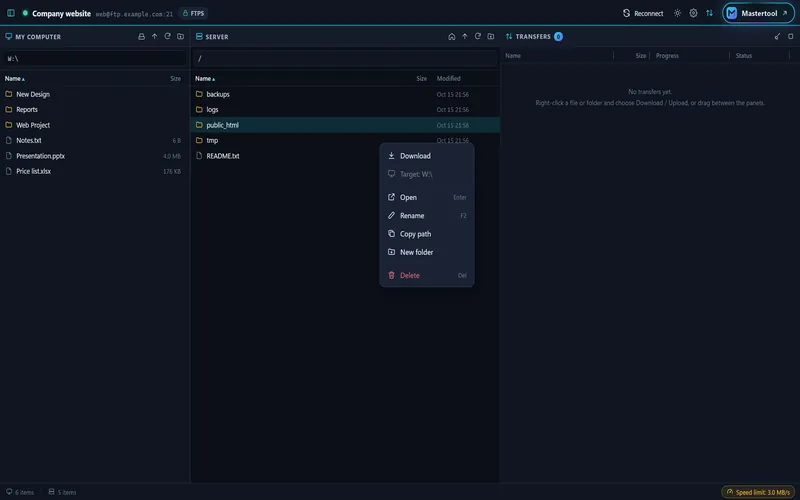800x500 pixels.
Task: Clear finished transfers with broom icon
Action: 777,37
